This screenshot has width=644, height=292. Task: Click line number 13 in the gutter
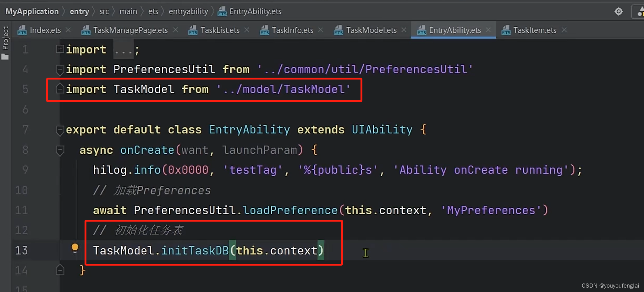pyautogui.click(x=21, y=251)
